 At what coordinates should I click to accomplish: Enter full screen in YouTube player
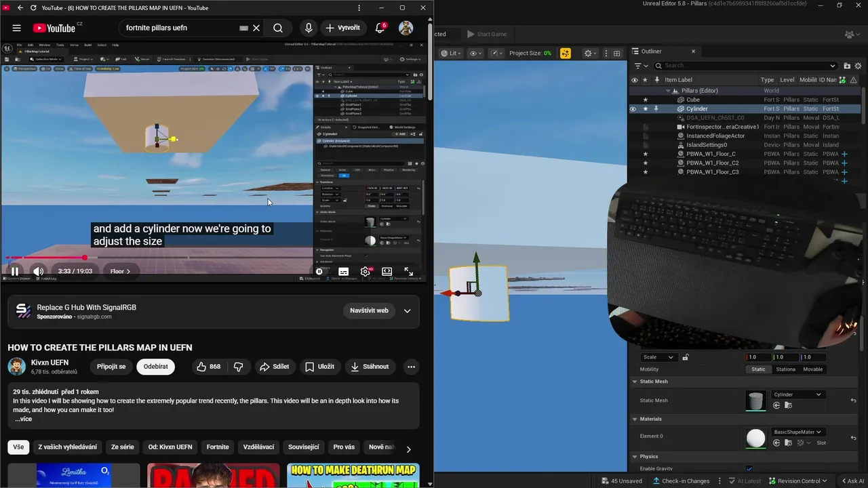tap(409, 271)
